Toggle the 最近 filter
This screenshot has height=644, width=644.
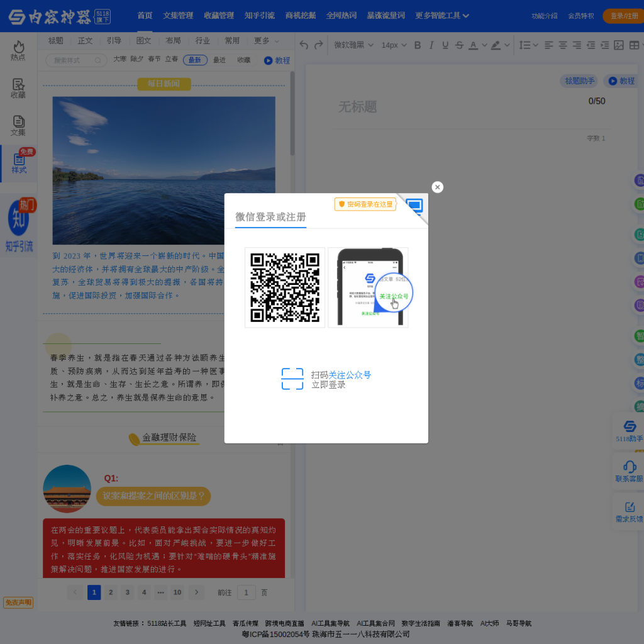tap(219, 60)
